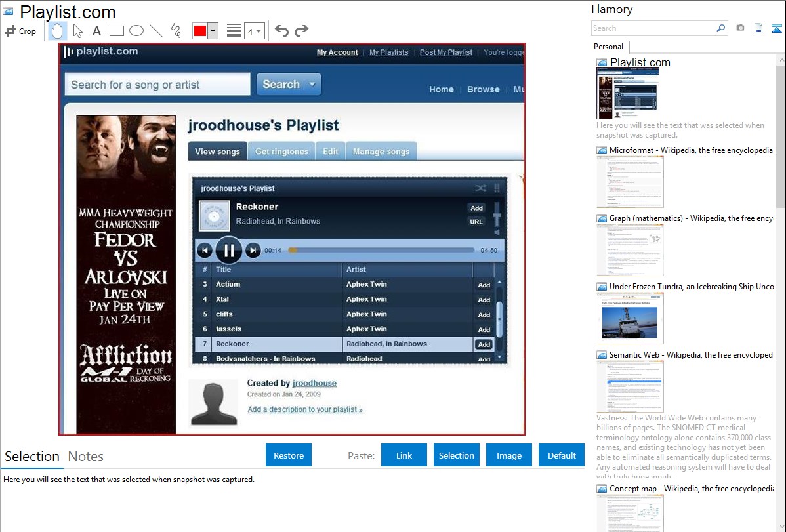Click the URL button beside Reckoner
786x532 pixels.
coord(476,222)
